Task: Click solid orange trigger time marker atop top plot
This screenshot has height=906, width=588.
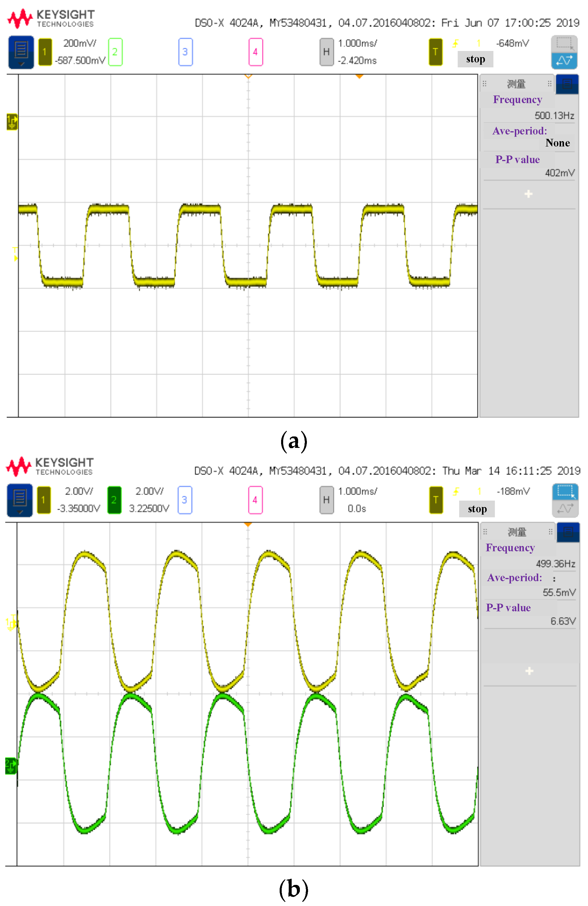Action: pos(359,76)
